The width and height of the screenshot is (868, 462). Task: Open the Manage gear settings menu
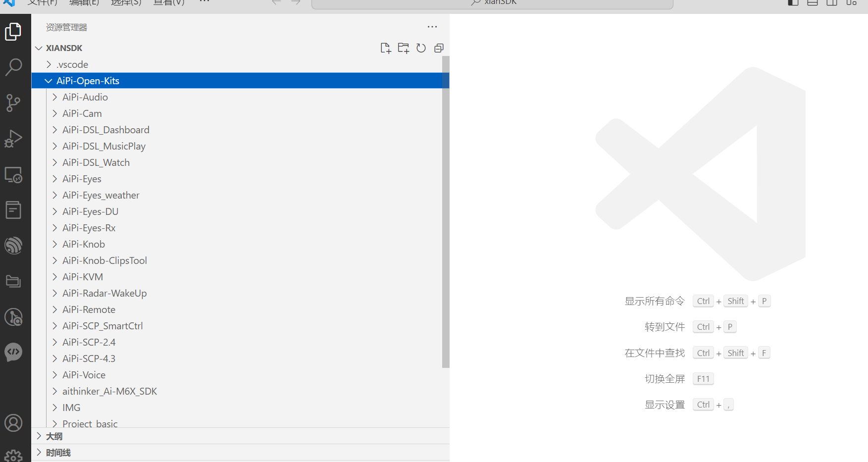pos(13,456)
